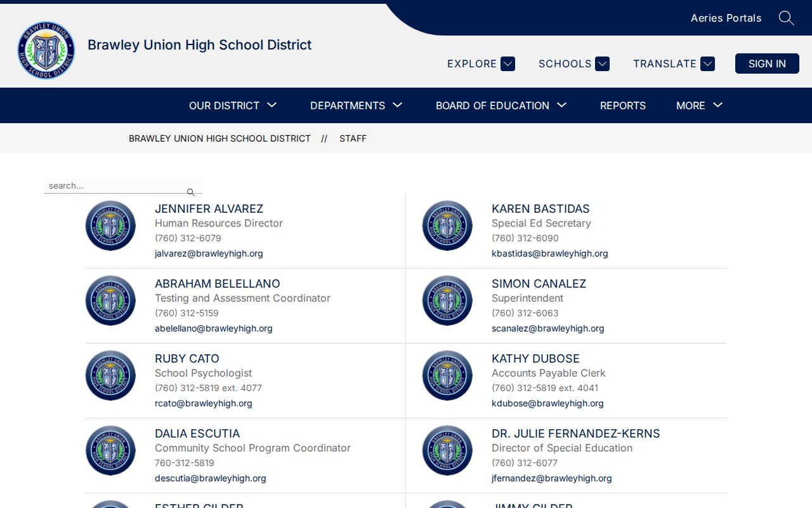
Task: Open Simon Canalez's name link
Action: 539,284
